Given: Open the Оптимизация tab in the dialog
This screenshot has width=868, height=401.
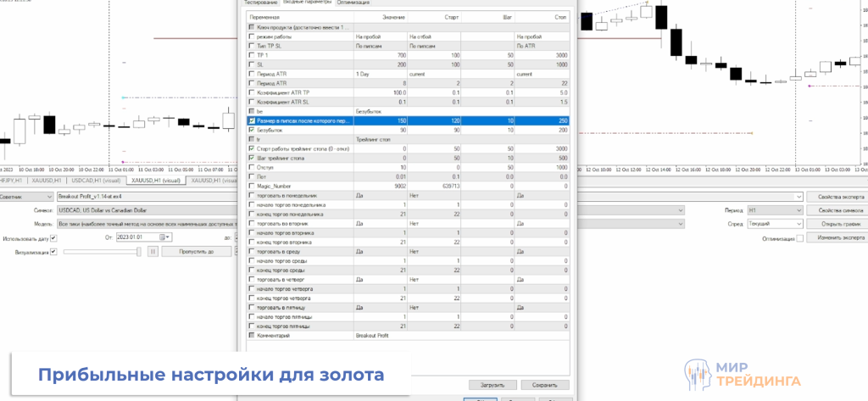Looking at the screenshot, I should [x=352, y=3].
